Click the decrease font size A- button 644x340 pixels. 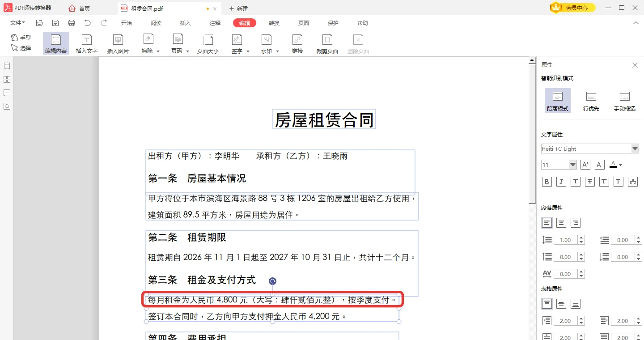[600, 165]
